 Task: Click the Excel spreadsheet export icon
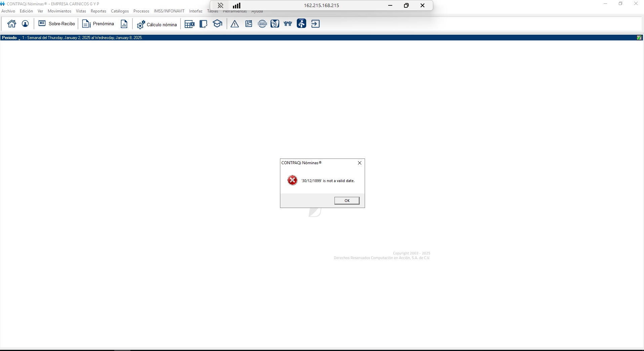click(190, 24)
